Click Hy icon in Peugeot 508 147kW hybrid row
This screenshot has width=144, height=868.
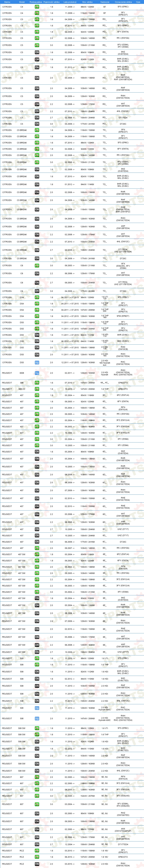tap(37, 718)
